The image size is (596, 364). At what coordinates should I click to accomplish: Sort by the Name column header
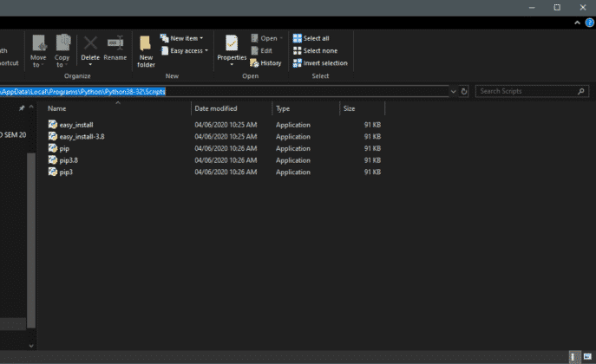click(x=57, y=108)
